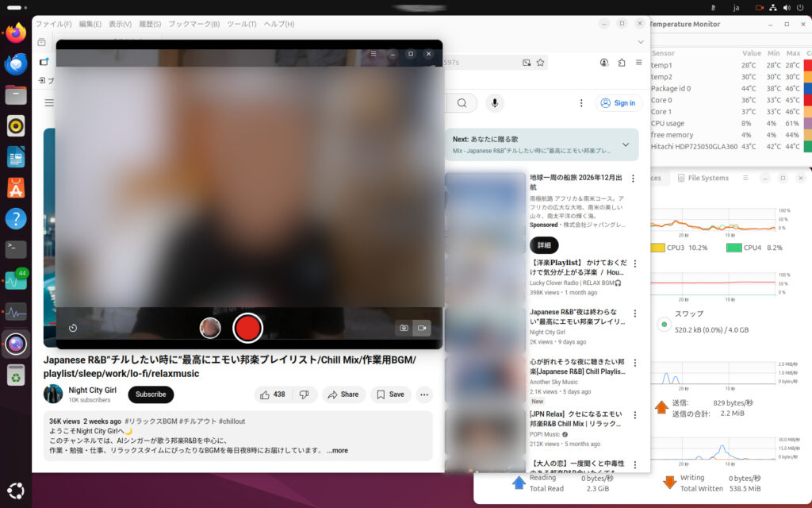812x508 pixels.
Task: Open the Trash from the dock
Action: [16, 375]
